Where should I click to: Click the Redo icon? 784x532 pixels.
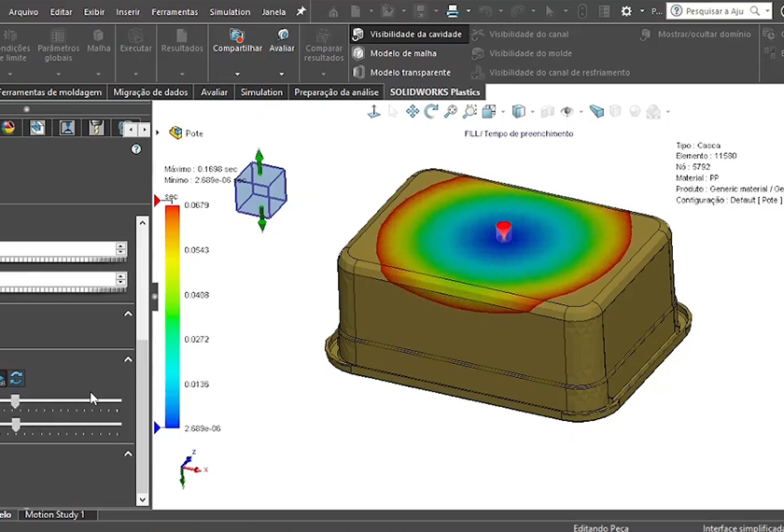(x=518, y=11)
